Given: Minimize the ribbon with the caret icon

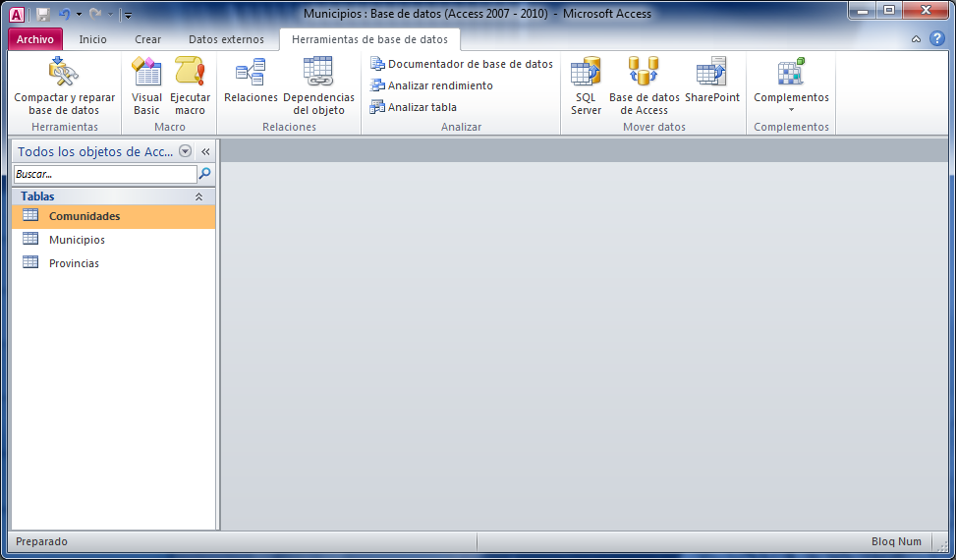Looking at the screenshot, I should (x=916, y=39).
